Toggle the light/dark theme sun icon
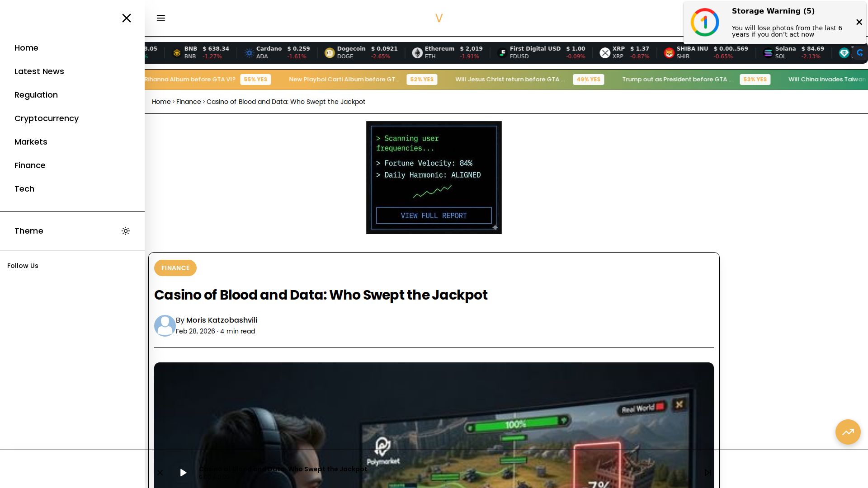The image size is (868, 488). tap(126, 231)
